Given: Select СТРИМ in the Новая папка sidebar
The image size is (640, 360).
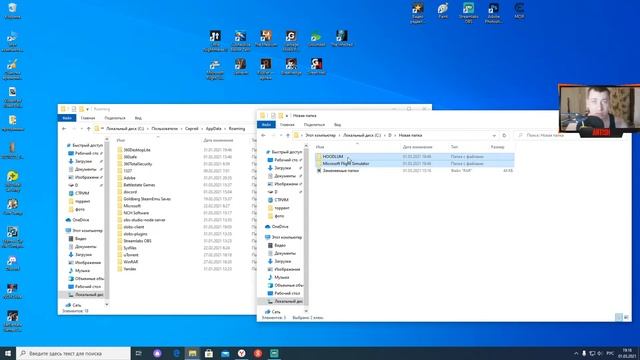Looking at the screenshot, I should pyautogui.click(x=282, y=200).
